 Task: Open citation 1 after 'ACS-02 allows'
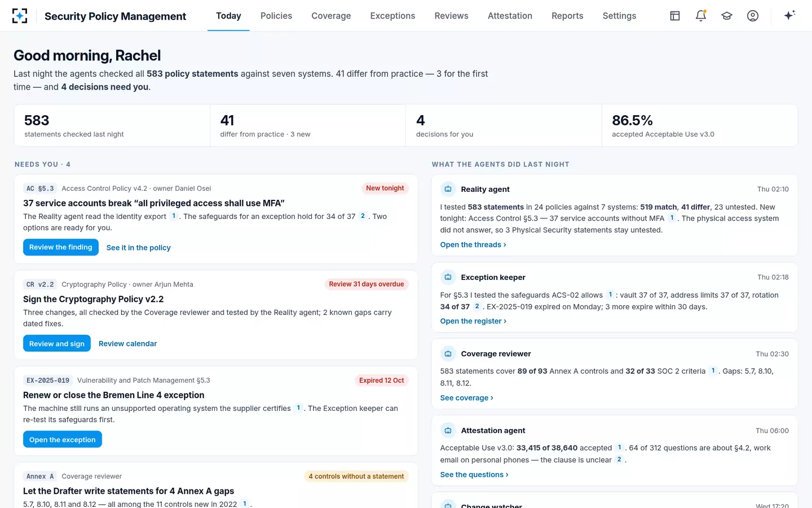pyautogui.click(x=610, y=295)
